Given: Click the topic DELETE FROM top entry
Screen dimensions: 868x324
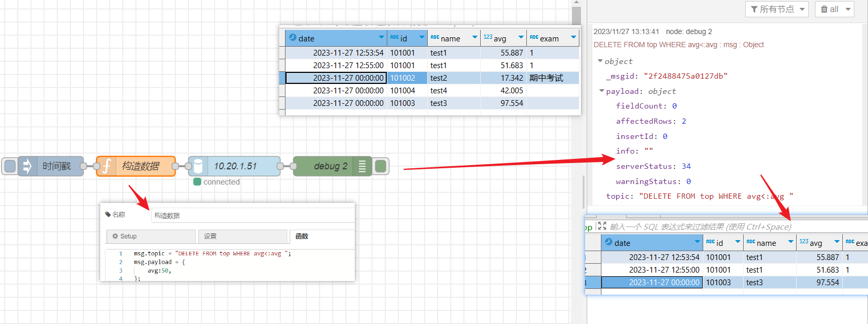Looking at the screenshot, I should 700,196.
